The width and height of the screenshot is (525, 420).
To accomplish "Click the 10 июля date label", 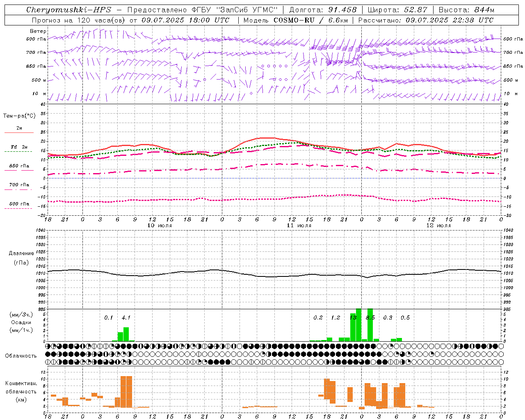I will (x=160, y=226).
